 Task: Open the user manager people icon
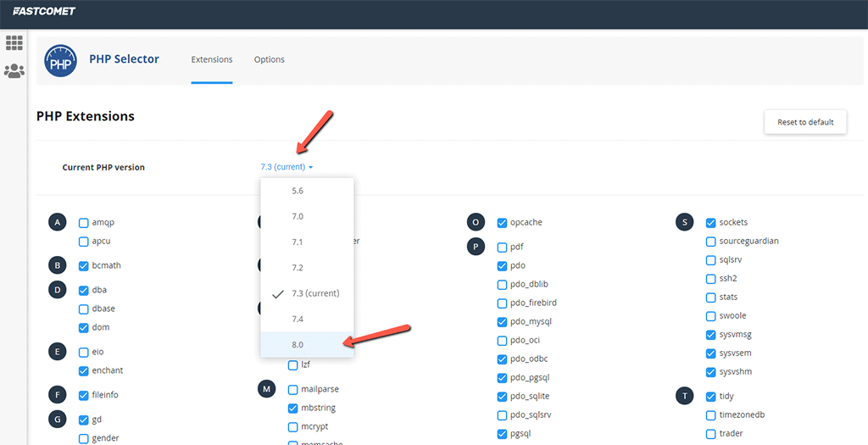tap(14, 71)
